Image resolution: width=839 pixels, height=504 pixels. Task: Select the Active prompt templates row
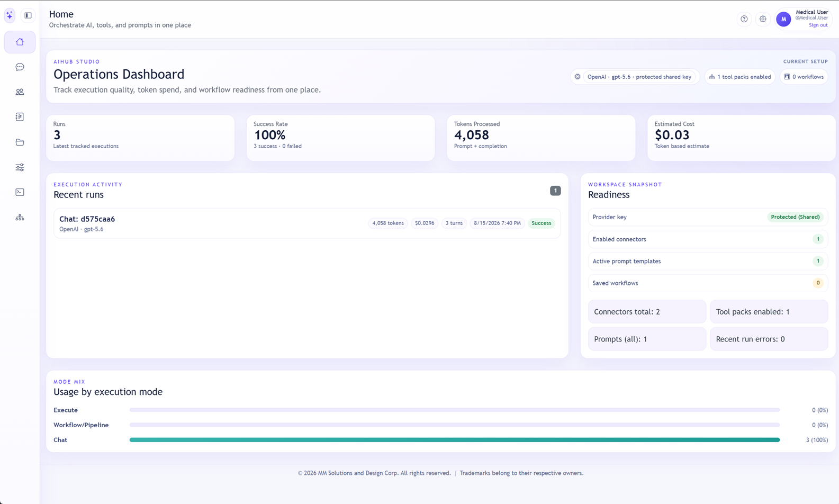click(x=708, y=261)
